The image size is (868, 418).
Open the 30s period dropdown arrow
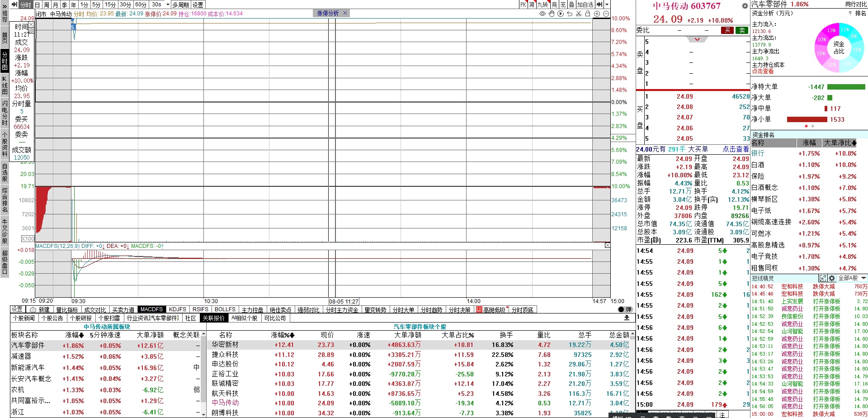[168, 5]
